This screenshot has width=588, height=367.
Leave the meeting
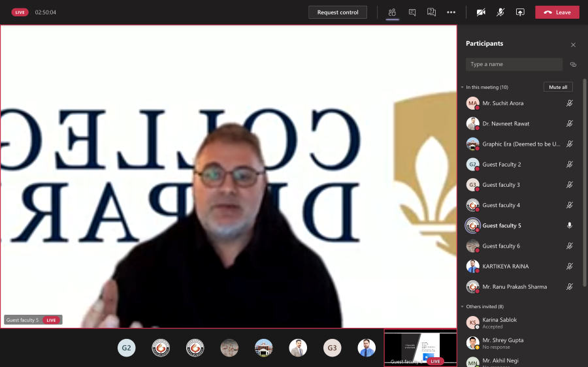tap(557, 12)
